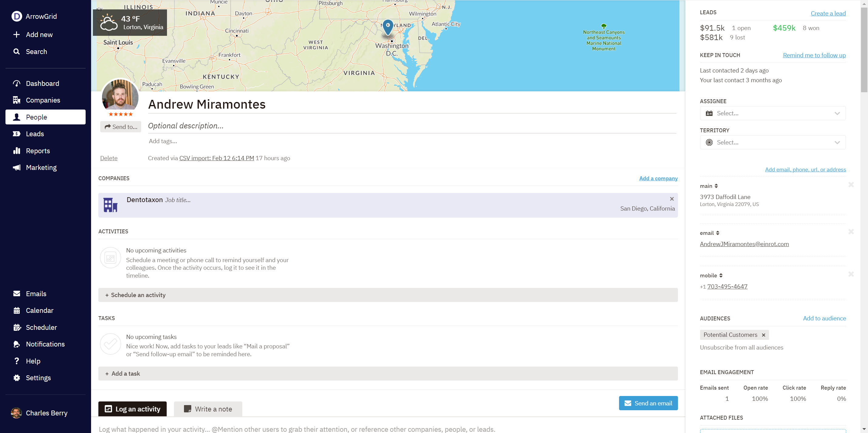Click the ArrowGrid logo icon
The height and width of the screenshot is (433, 868).
click(16, 16)
